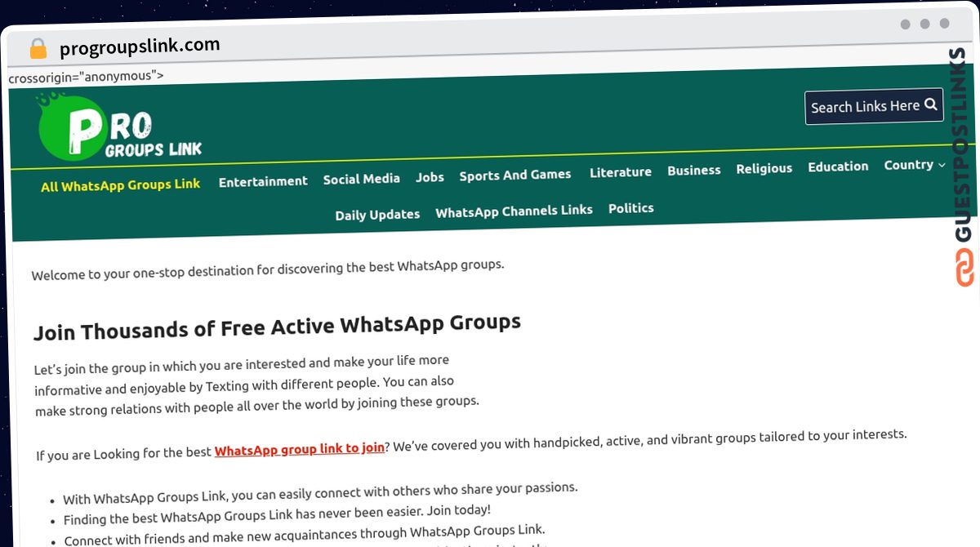The height and width of the screenshot is (547, 980).
Task: Select Sports And Games menu item
Action: click(514, 175)
